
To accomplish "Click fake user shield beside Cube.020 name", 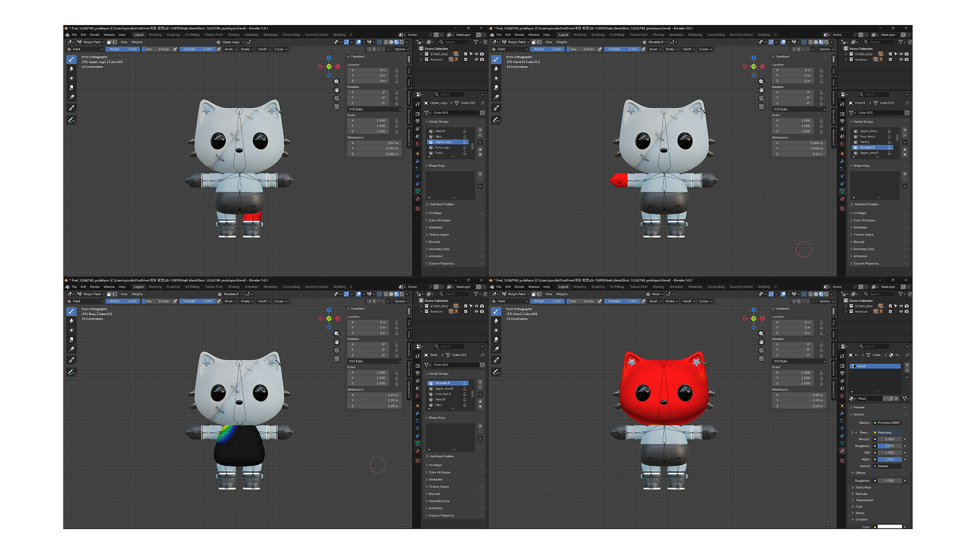I will [482, 113].
